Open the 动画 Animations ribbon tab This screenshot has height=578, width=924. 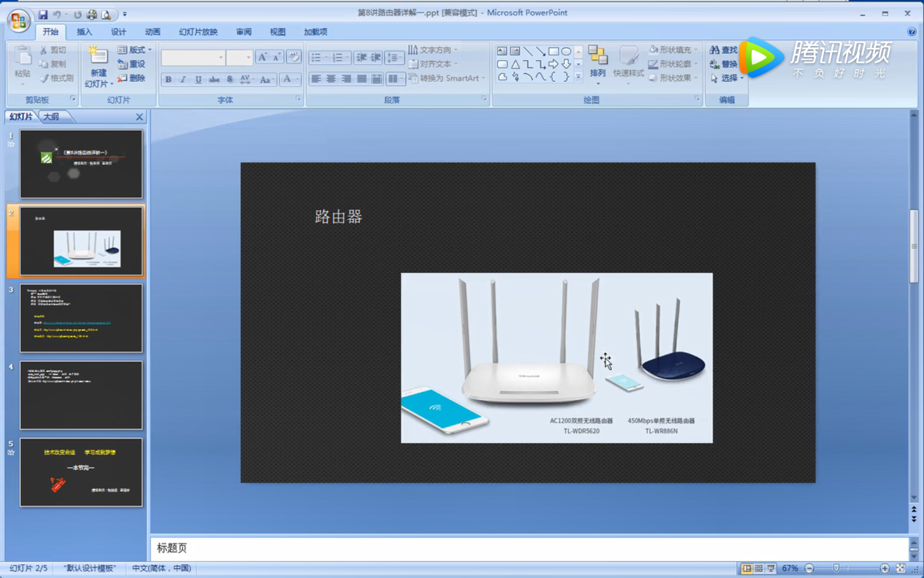pyautogui.click(x=152, y=32)
